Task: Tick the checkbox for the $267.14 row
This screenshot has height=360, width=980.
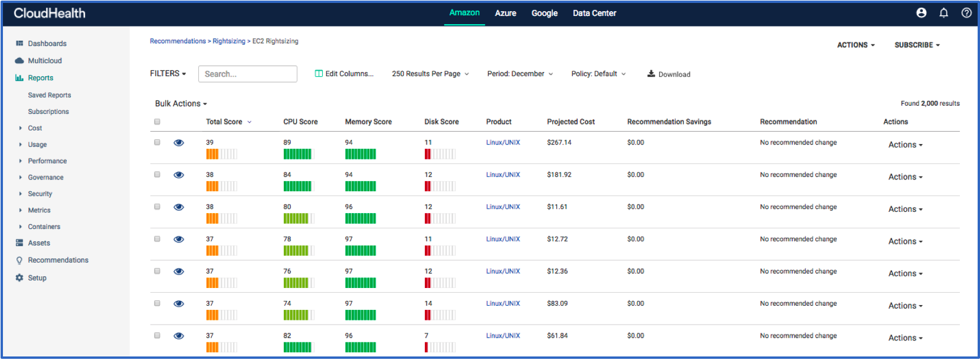Action: click(x=157, y=142)
